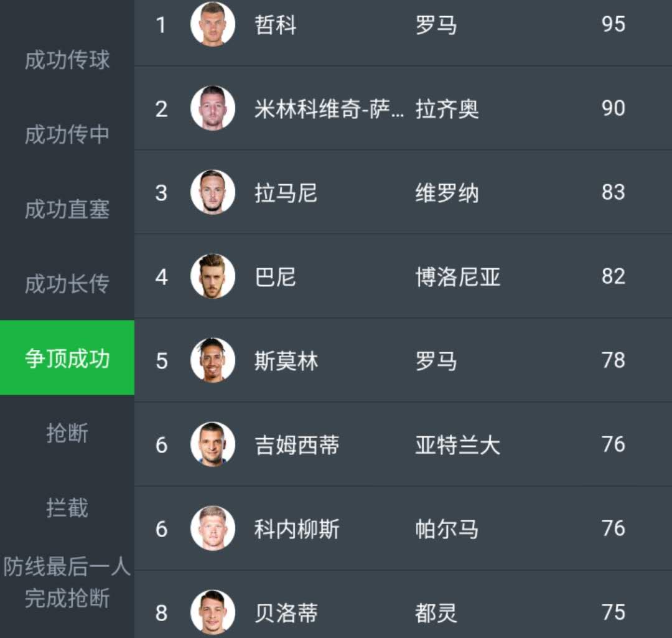Click 哲科's profile photo
The height and width of the screenshot is (638, 672).
click(x=212, y=25)
